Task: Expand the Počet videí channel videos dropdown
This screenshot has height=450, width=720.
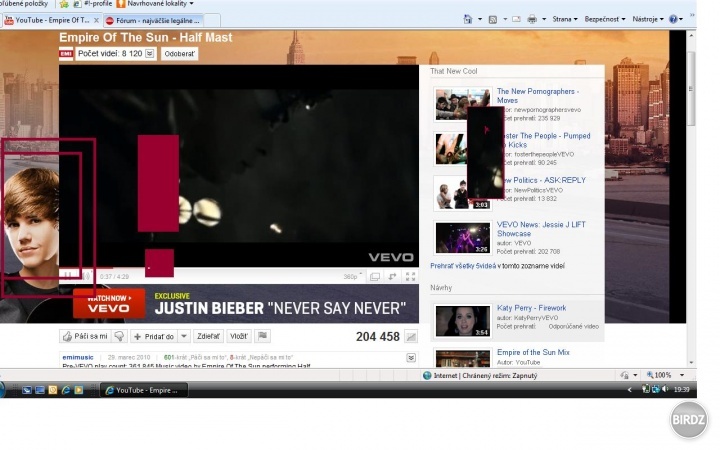Action: [150, 54]
